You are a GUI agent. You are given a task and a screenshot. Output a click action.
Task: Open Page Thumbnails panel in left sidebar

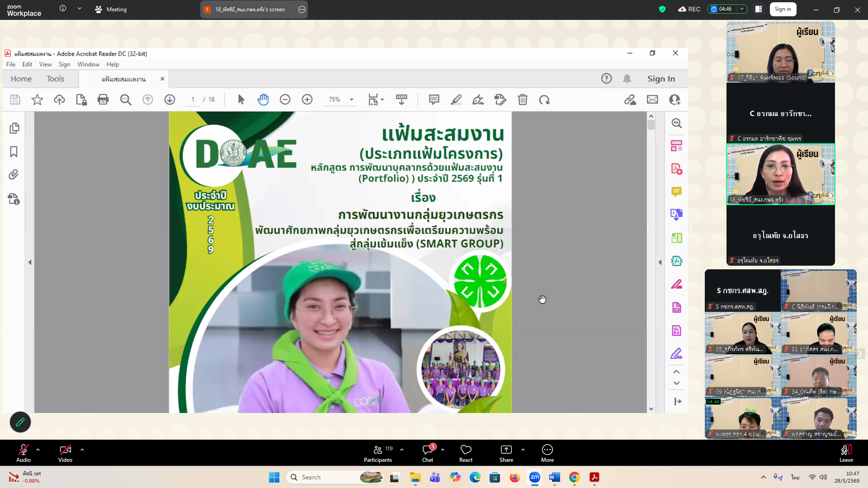[x=14, y=128]
